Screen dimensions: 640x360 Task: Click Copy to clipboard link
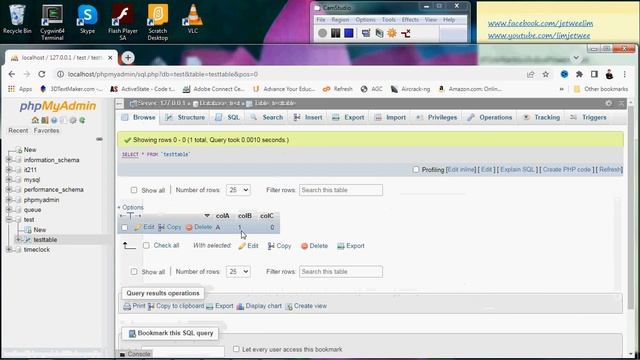(x=176, y=306)
